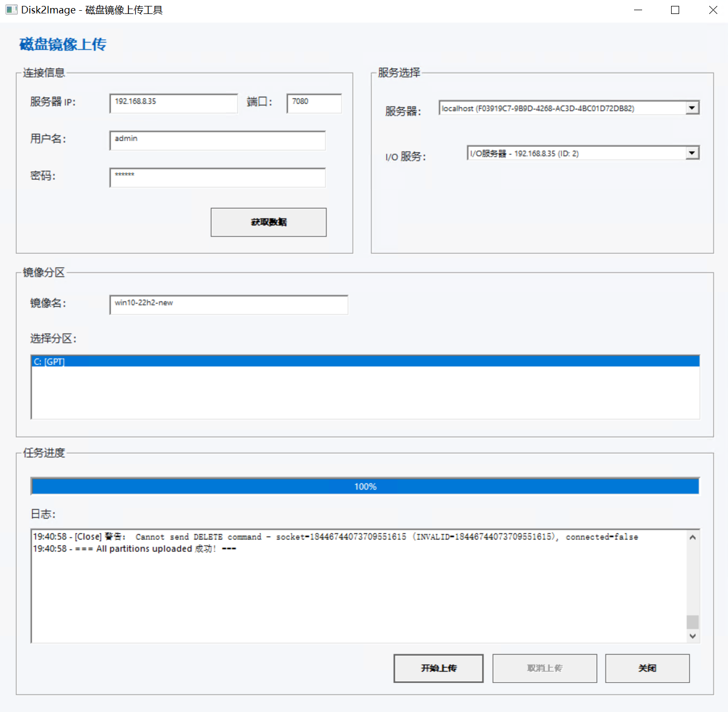Expand the 服务器 localhost dropdown arrow

coord(692,108)
